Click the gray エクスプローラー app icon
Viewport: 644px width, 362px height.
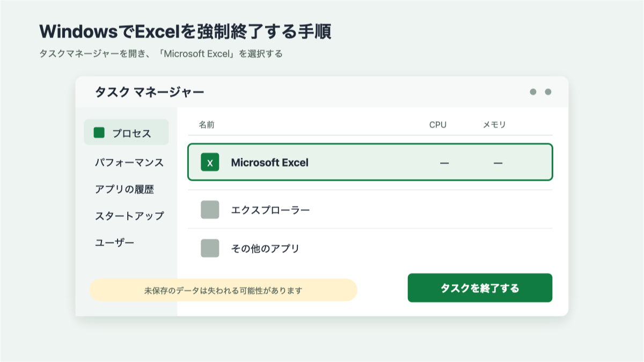[210, 210]
